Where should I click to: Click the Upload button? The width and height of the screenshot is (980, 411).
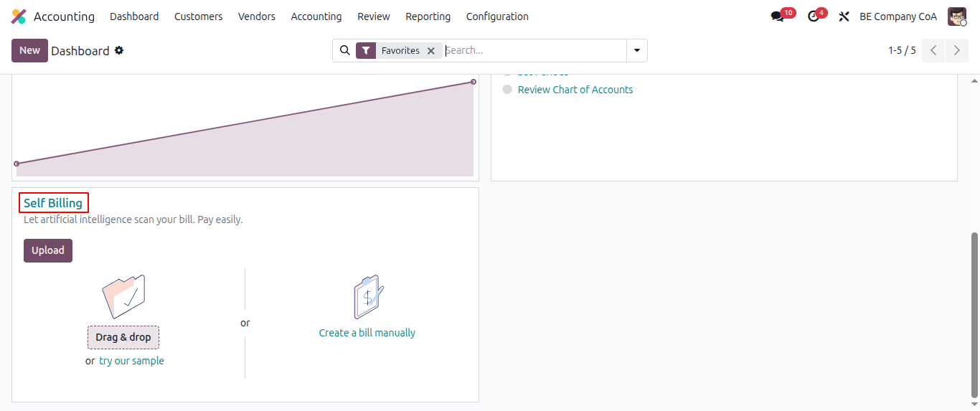48,250
